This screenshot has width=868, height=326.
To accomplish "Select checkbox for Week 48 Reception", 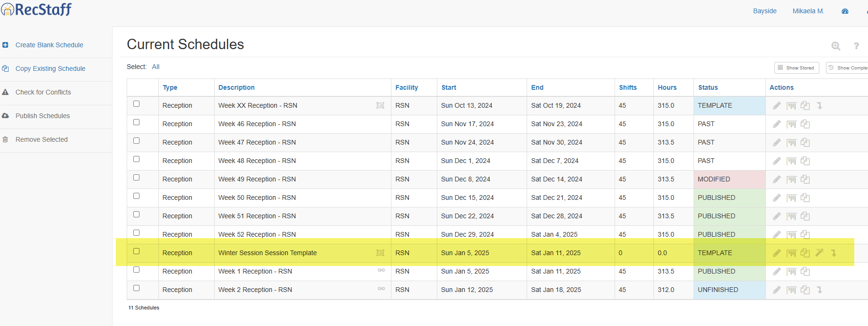I will point(137,159).
